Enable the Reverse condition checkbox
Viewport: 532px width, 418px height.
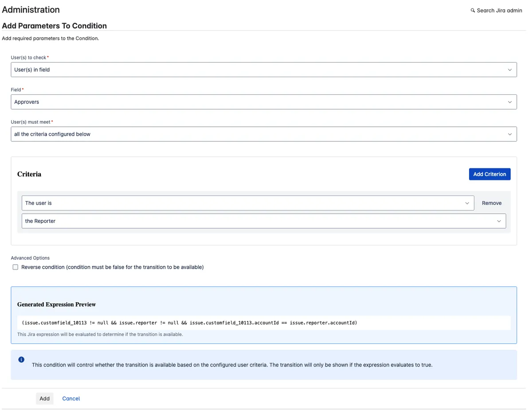tap(16, 267)
